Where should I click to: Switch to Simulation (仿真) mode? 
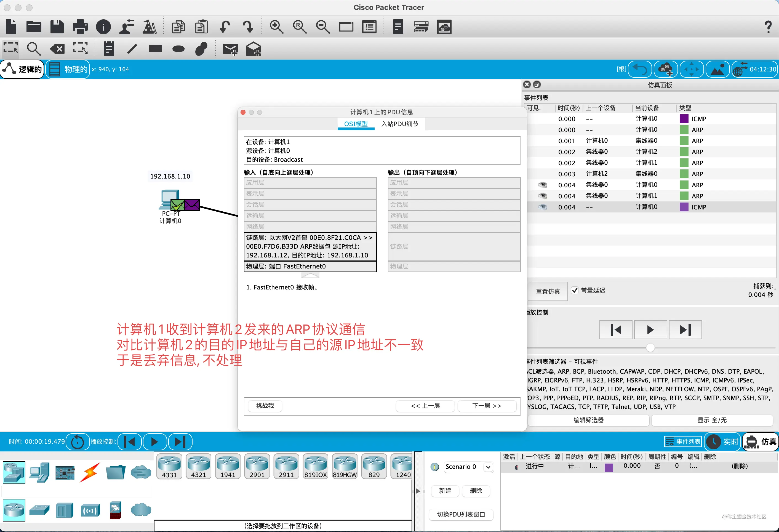(761, 442)
